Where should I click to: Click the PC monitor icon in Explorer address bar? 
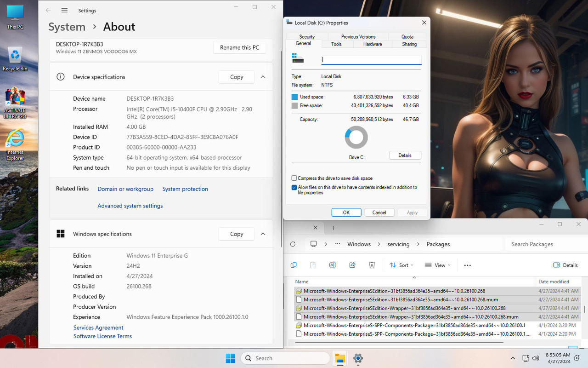314,244
